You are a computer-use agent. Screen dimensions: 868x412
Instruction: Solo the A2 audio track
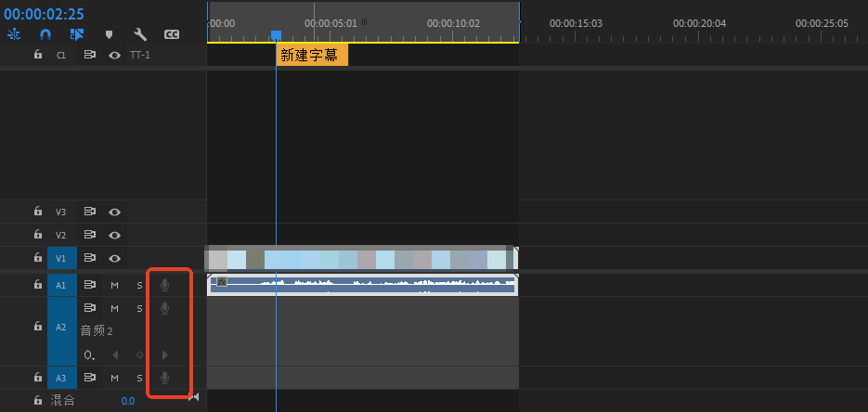click(x=140, y=308)
